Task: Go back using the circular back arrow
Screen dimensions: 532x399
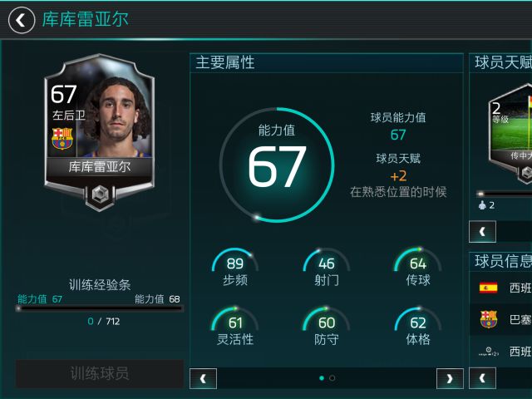Action: coord(22,20)
